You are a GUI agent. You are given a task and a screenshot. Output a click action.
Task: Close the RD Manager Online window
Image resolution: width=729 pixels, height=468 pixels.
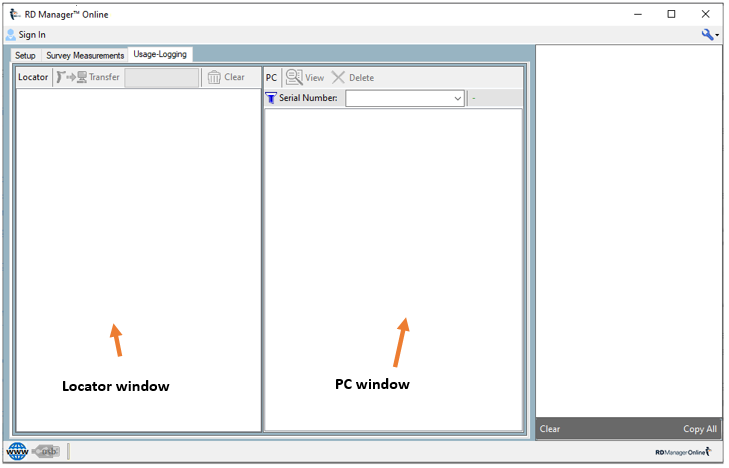[x=706, y=14]
